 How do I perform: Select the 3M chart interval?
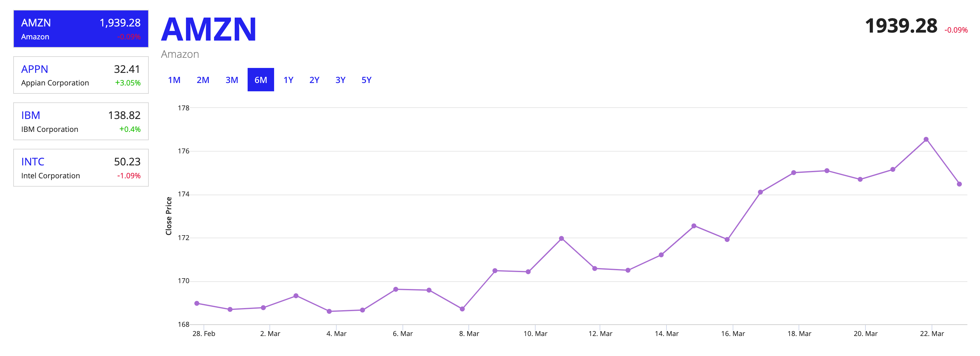point(232,80)
